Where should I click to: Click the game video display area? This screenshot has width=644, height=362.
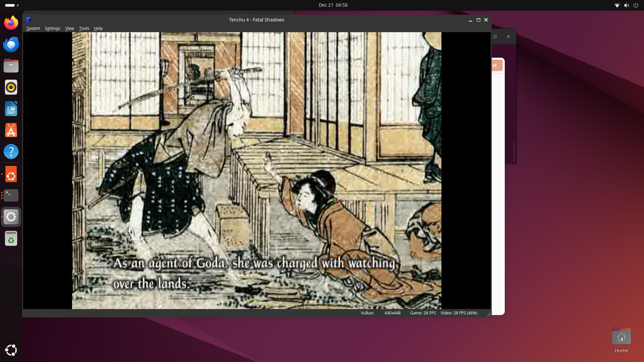(257, 170)
